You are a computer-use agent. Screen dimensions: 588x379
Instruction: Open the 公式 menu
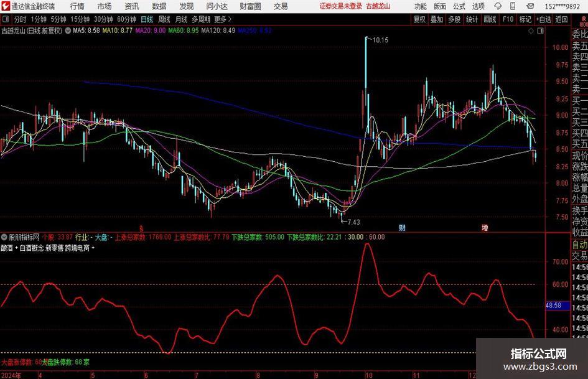[459, 6]
